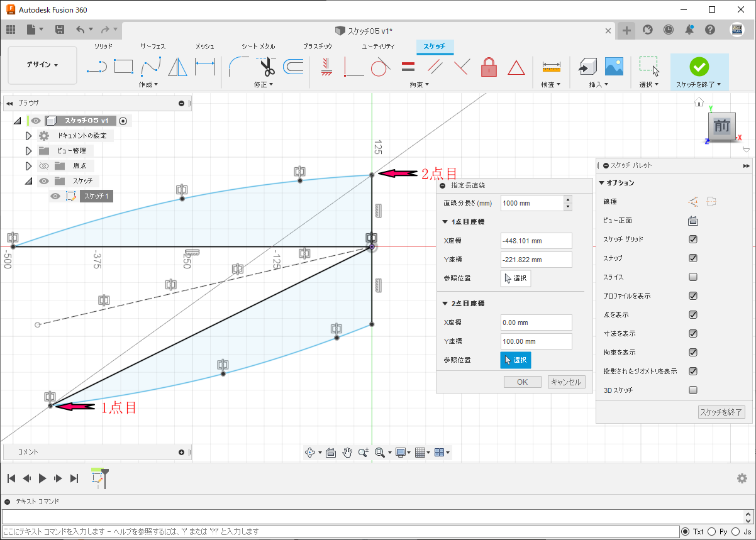Select the Fillet tool
The image size is (756, 540).
pos(238,67)
